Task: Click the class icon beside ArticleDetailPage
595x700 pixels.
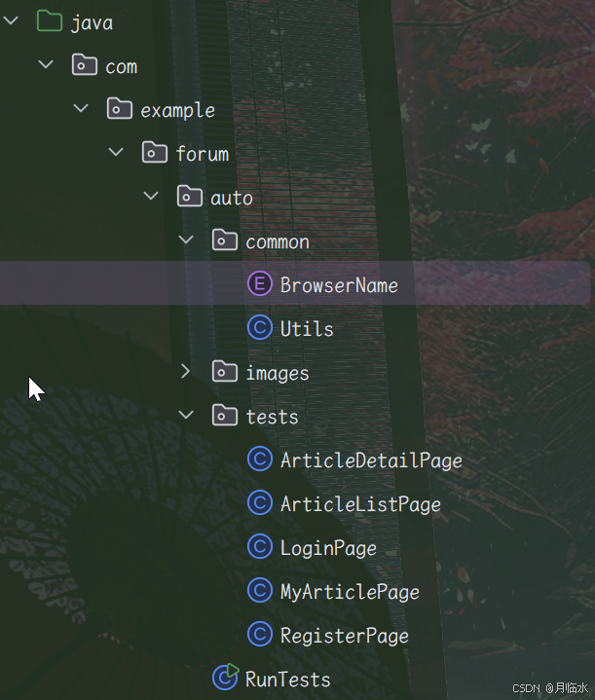Action: coord(260,459)
